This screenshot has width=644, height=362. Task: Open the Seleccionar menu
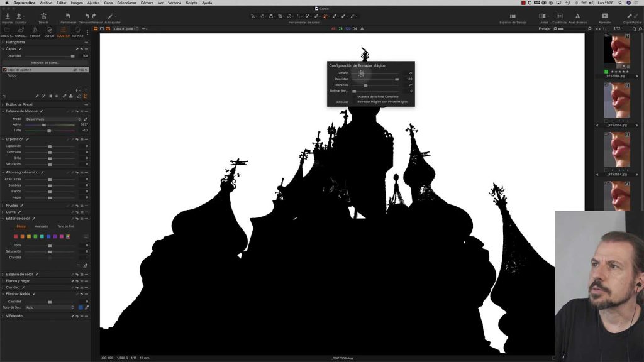(x=126, y=3)
